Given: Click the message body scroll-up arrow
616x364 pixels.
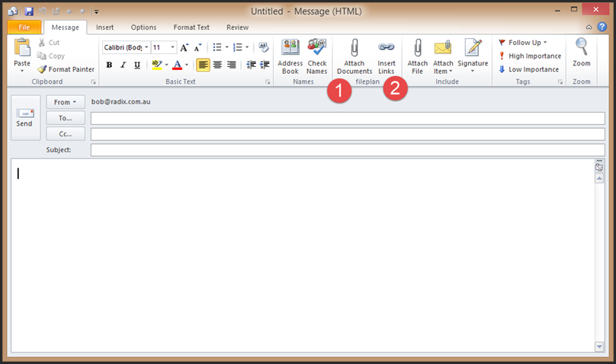Looking at the screenshot, I should tap(599, 178).
